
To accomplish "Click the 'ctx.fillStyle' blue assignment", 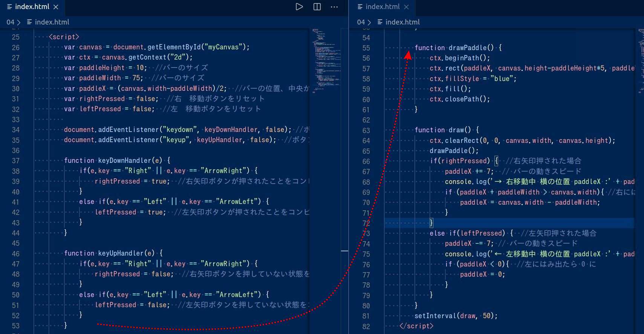I will point(473,79).
